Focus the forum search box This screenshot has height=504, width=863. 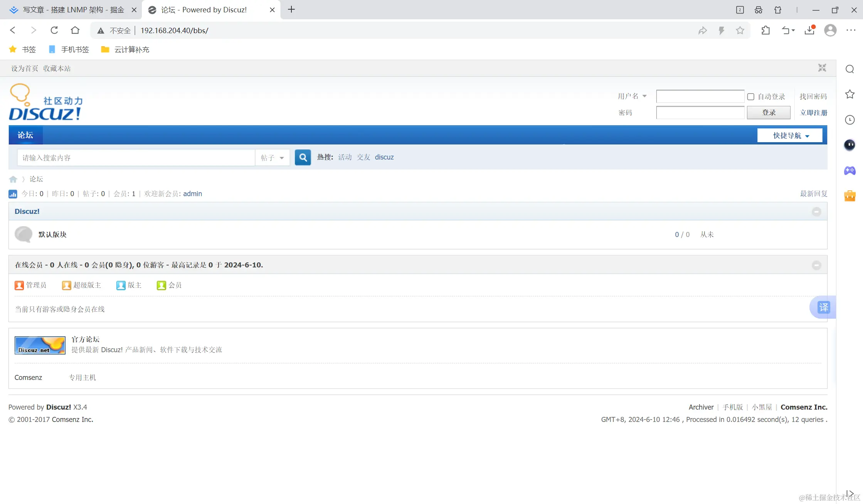pos(136,158)
